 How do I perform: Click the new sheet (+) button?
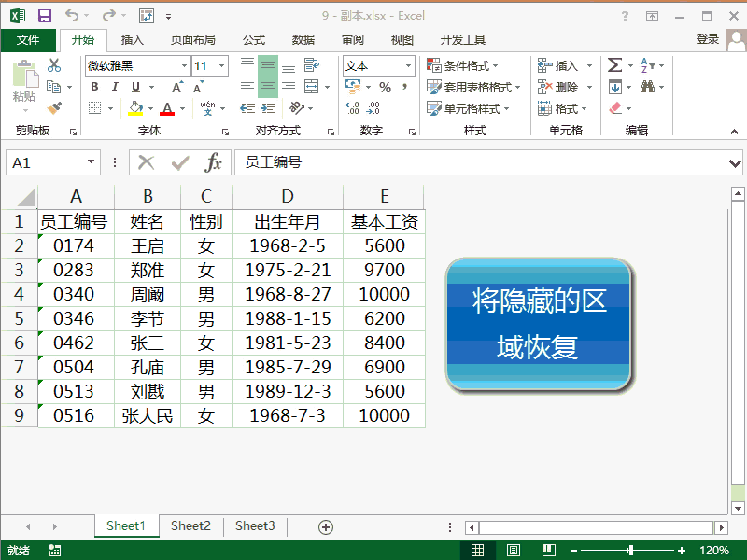[x=324, y=525]
